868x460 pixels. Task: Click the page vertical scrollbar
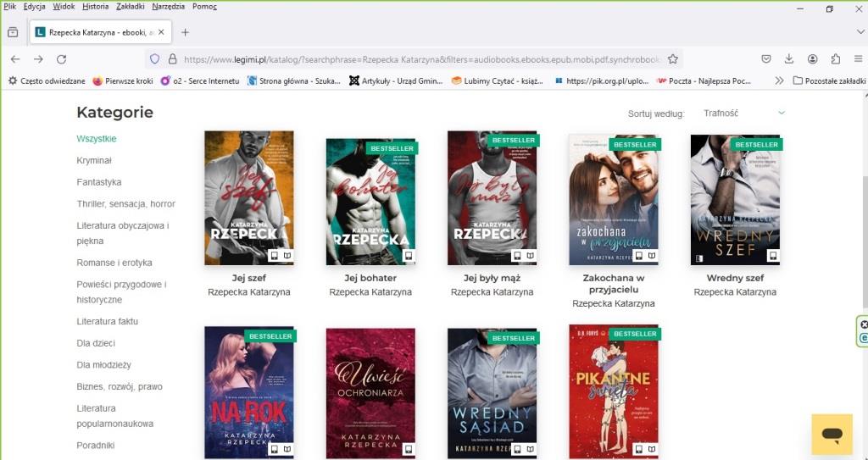click(864, 244)
